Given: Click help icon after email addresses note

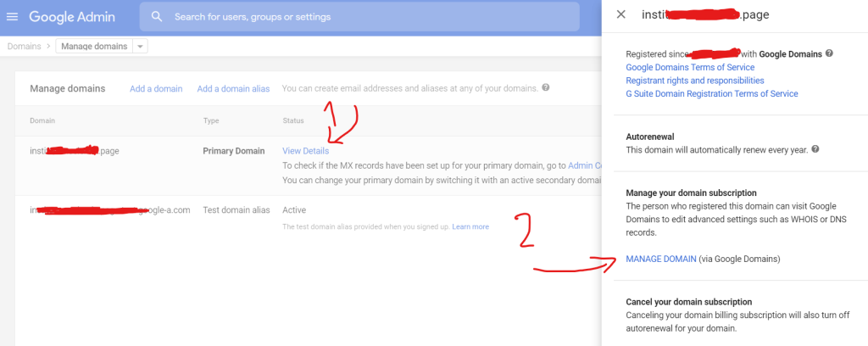Looking at the screenshot, I should click(x=546, y=87).
